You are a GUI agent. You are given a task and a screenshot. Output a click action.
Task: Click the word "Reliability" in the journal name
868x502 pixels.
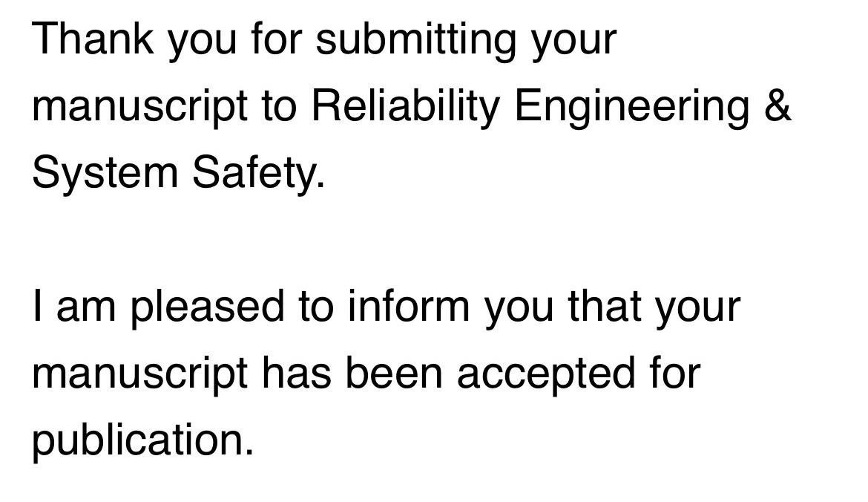(406, 106)
